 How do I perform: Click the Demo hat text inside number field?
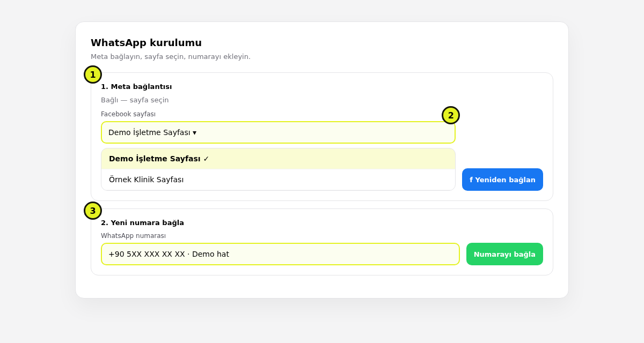[210, 254]
